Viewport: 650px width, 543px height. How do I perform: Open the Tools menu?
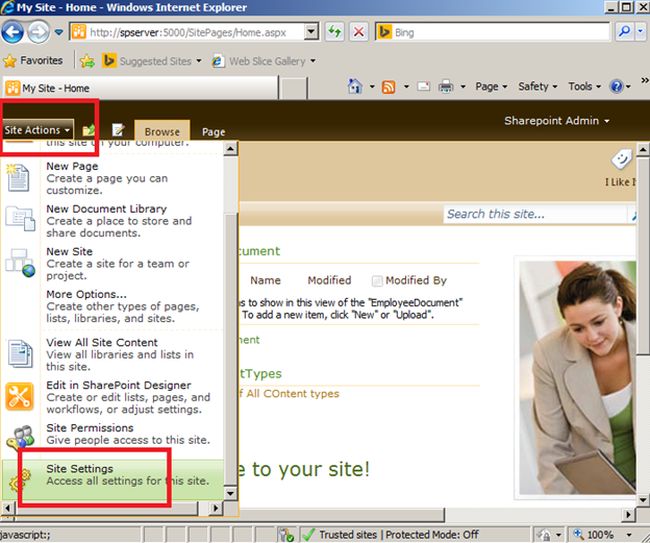pos(585,87)
